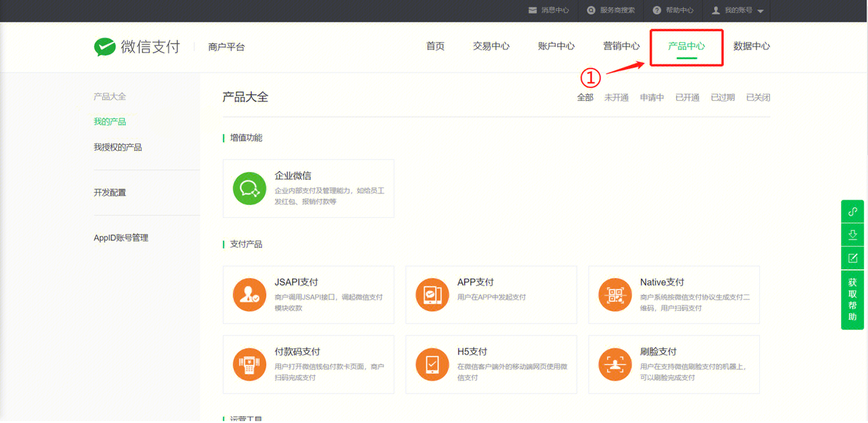Open the 刷脸支付 face scan icon

(x=615, y=365)
